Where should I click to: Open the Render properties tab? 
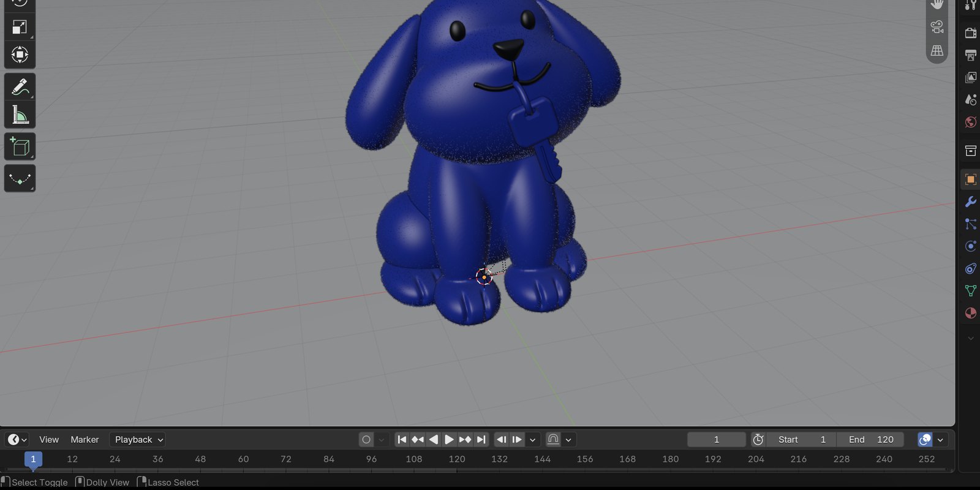[971, 32]
